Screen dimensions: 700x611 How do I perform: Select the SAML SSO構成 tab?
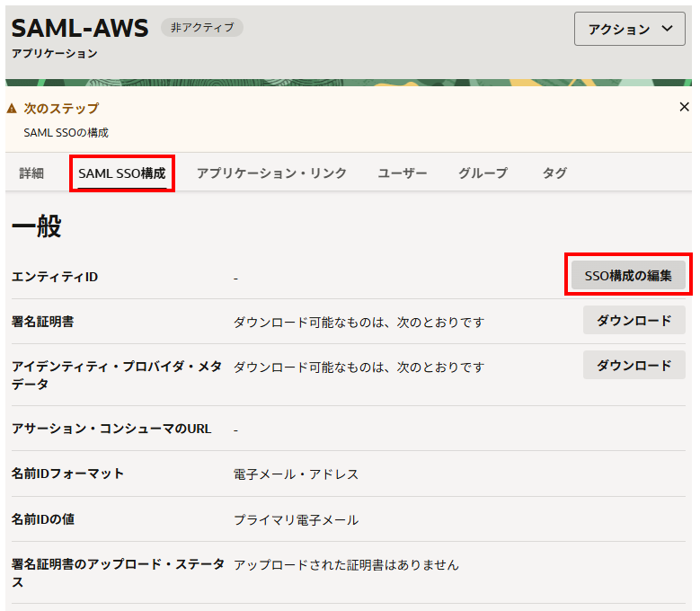pyautogui.click(x=121, y=173)
